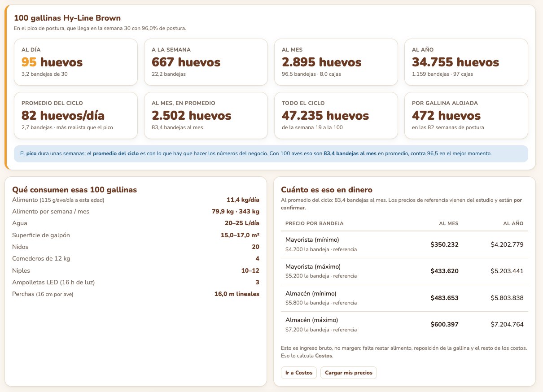Click the 'Superficie de galpón' label
This screenshot has height=392, width=543.
[41, 235]
